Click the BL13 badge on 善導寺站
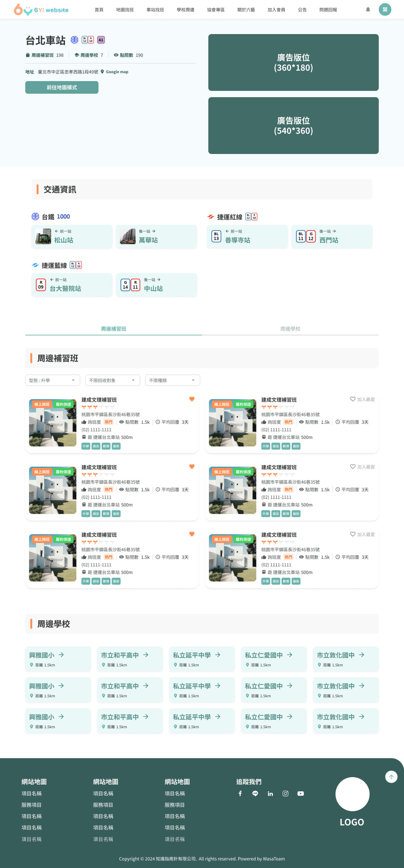 click(216, 236)
